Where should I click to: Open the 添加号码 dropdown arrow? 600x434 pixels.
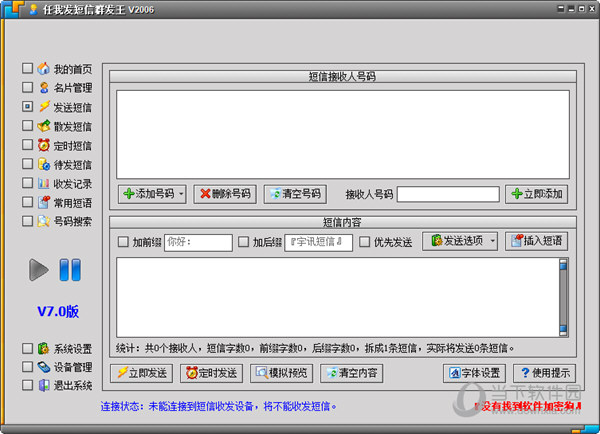(181, 194)
